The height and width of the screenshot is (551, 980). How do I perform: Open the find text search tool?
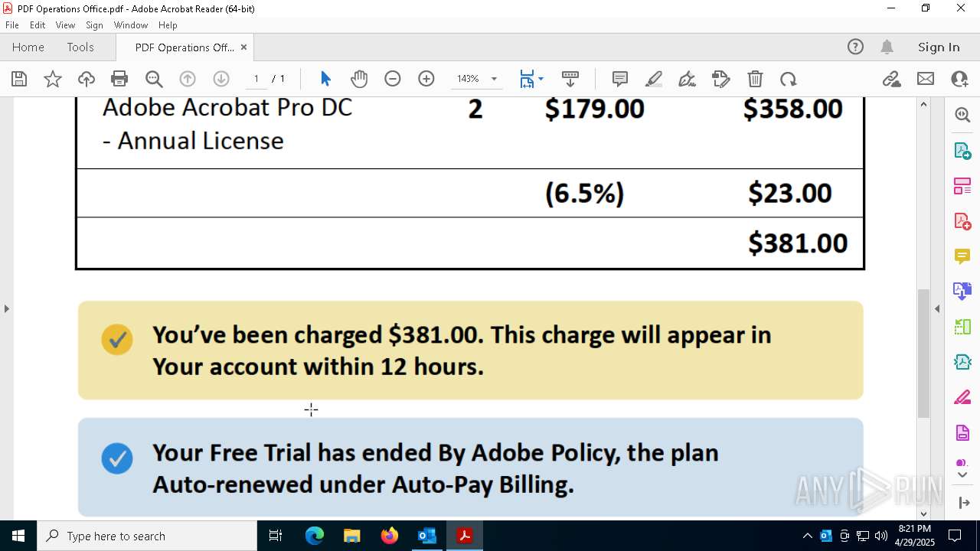pyautogui.click(x=154, y=79)
